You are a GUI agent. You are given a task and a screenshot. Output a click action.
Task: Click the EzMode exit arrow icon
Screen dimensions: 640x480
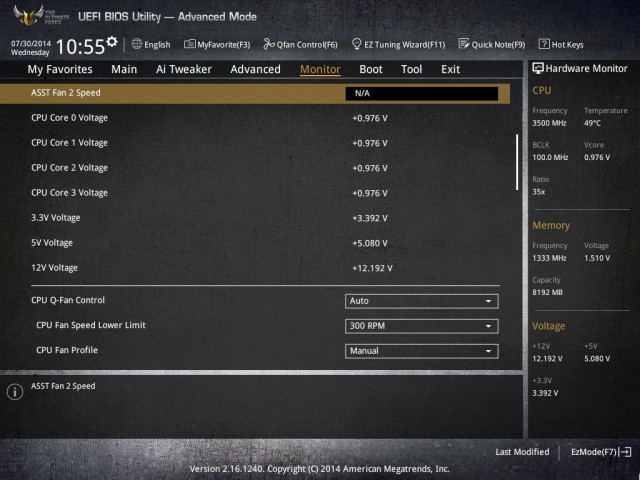[625, 452]
